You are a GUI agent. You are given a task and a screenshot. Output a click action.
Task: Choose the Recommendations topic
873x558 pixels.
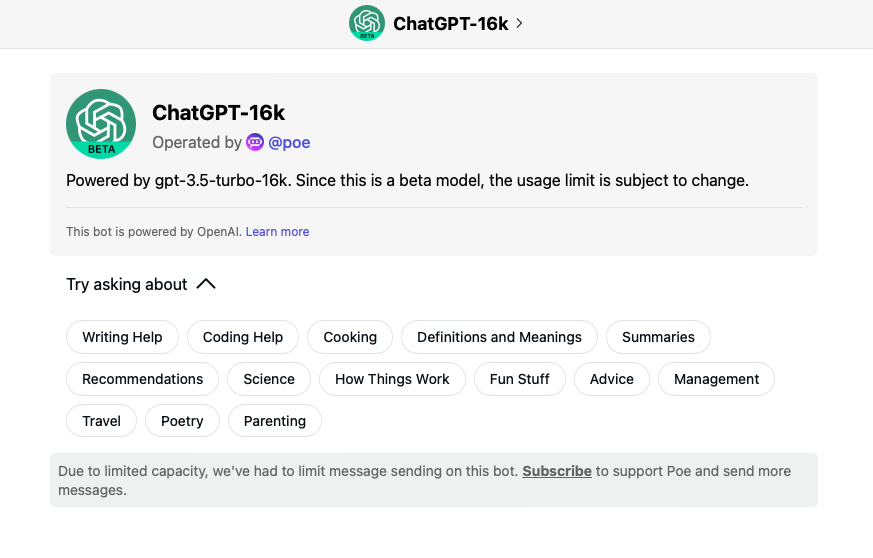pyautogui.click(x=142, y=379)
